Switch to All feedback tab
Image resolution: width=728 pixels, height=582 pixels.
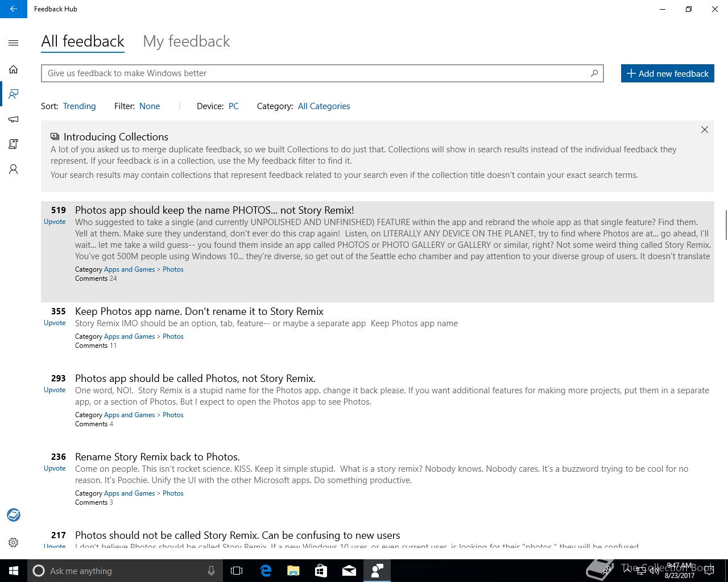(x=82, y=41)
